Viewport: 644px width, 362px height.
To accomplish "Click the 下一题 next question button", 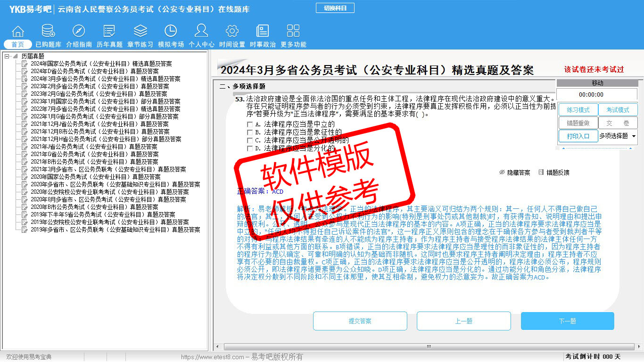I will 567,321.
